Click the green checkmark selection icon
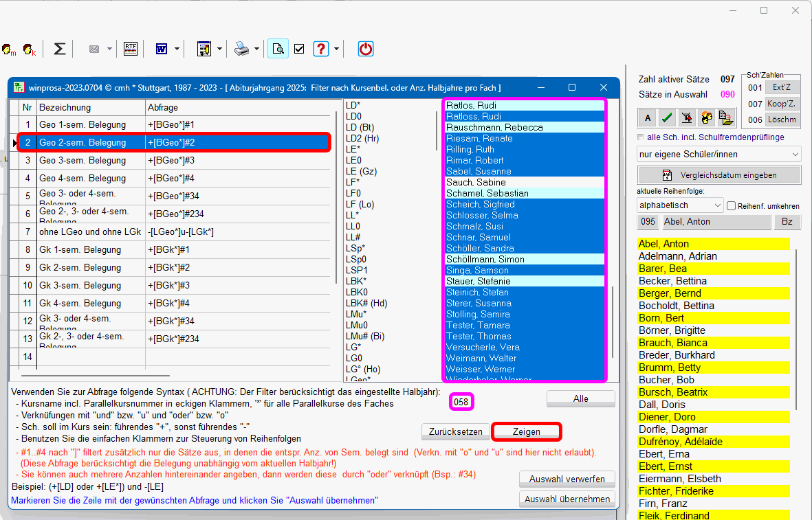 click(666, 117)
